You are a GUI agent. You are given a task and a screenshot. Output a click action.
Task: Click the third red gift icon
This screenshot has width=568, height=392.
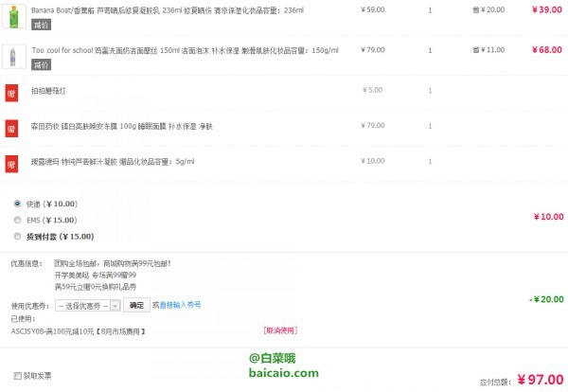click(x=11, y=164)
